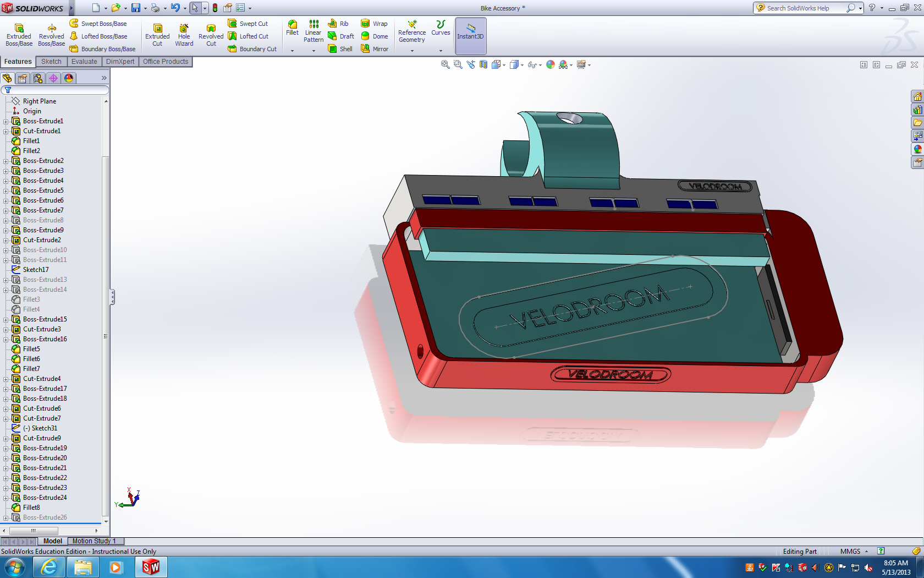The height and width of the screenshot is (578, 924).
Task: Open the DimXpert tab
Action: [x=120, y=62]
